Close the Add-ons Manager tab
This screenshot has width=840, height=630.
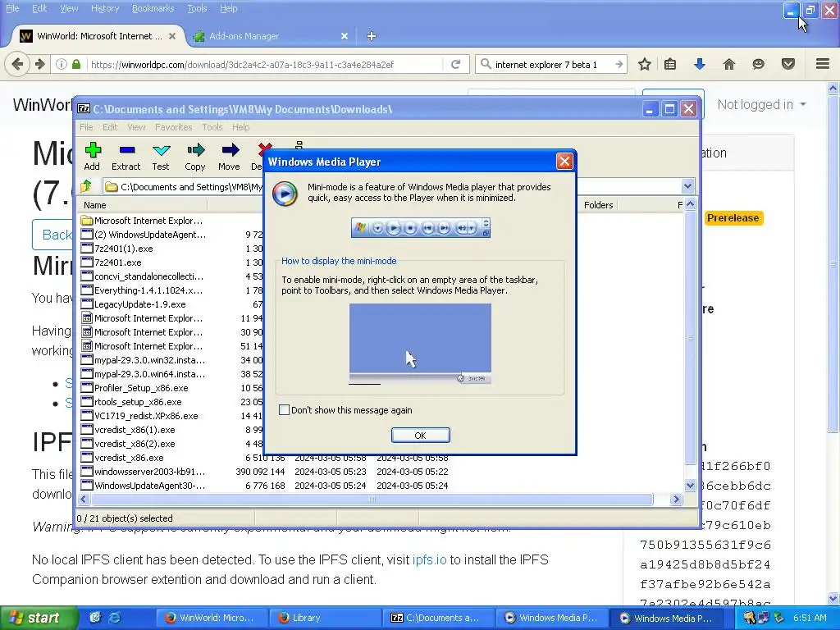[x=345, y=36]
